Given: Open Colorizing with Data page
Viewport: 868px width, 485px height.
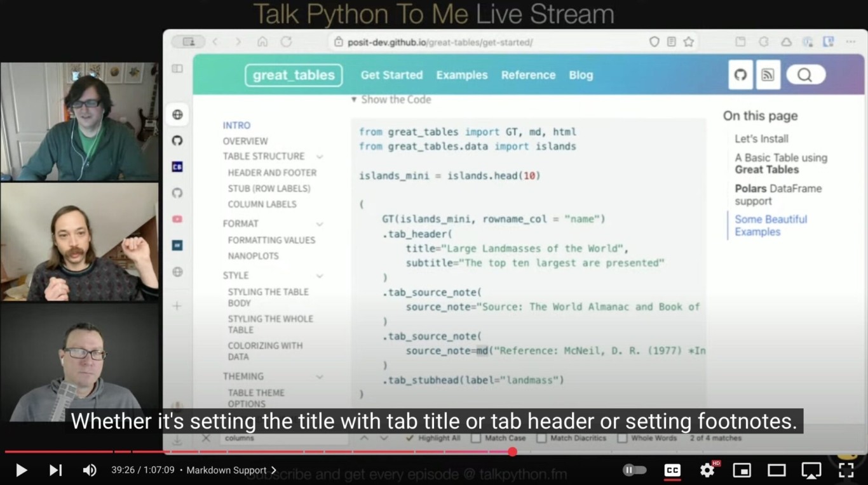Looking at the screenshot, I should point(265,351).
